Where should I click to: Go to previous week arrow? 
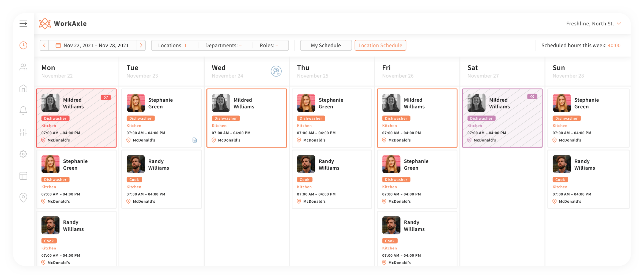tap(44, 45)
